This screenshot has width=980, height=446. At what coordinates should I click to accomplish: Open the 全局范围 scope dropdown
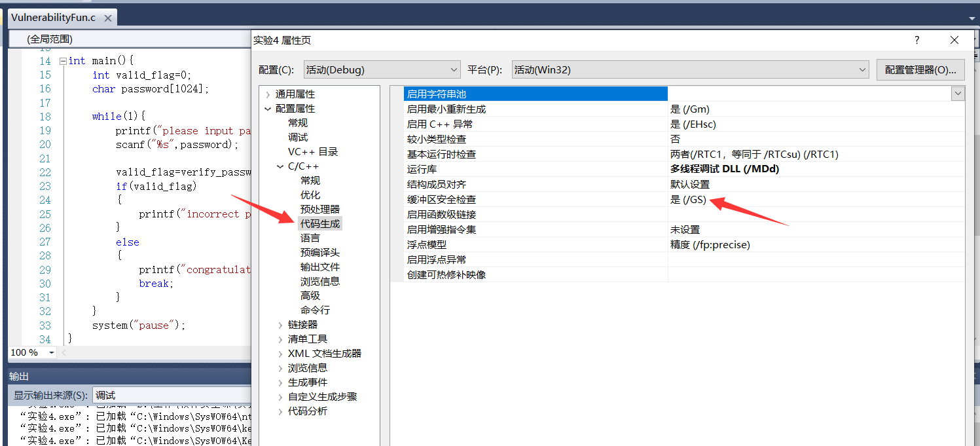[131, 39]
